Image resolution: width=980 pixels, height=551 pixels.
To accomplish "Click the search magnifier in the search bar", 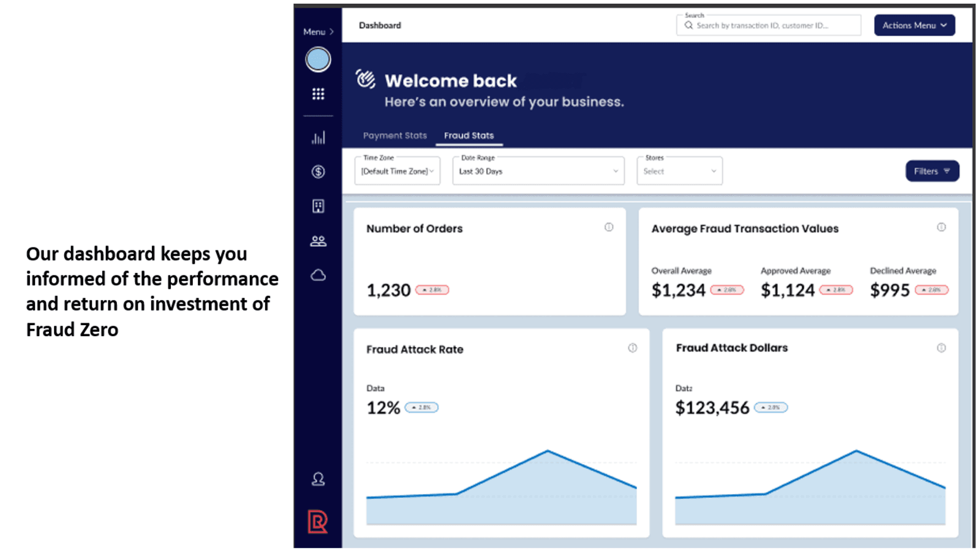I will (x=688, y=25).
